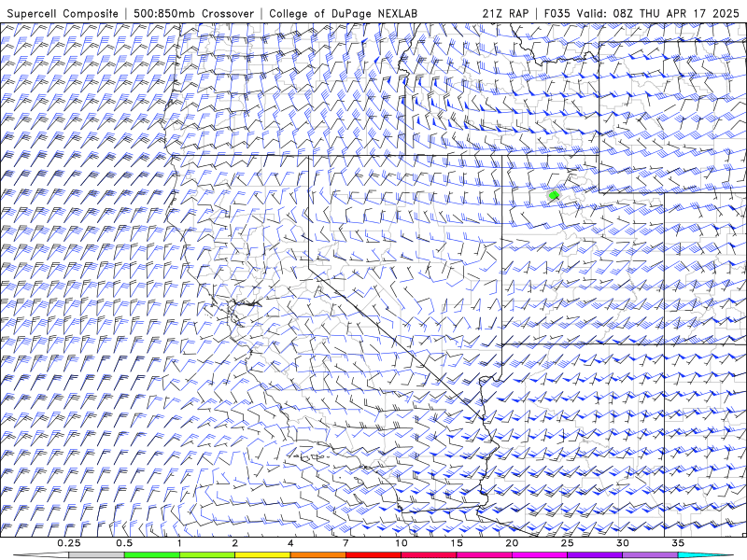Screen dimensions: 747x560
Task: Click the green supercell composite spot on the map
Action: click(x=554, y=195)
